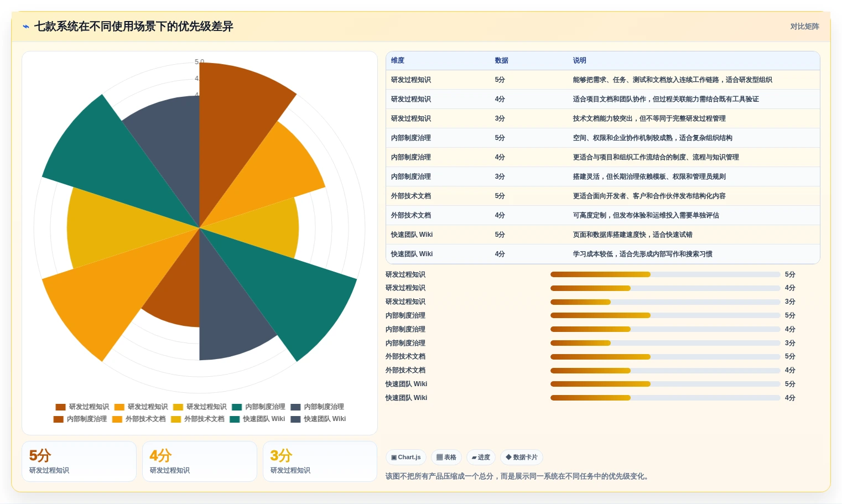
Task: Click 5.0 axis label on polar chart
Action: (200, 61)
